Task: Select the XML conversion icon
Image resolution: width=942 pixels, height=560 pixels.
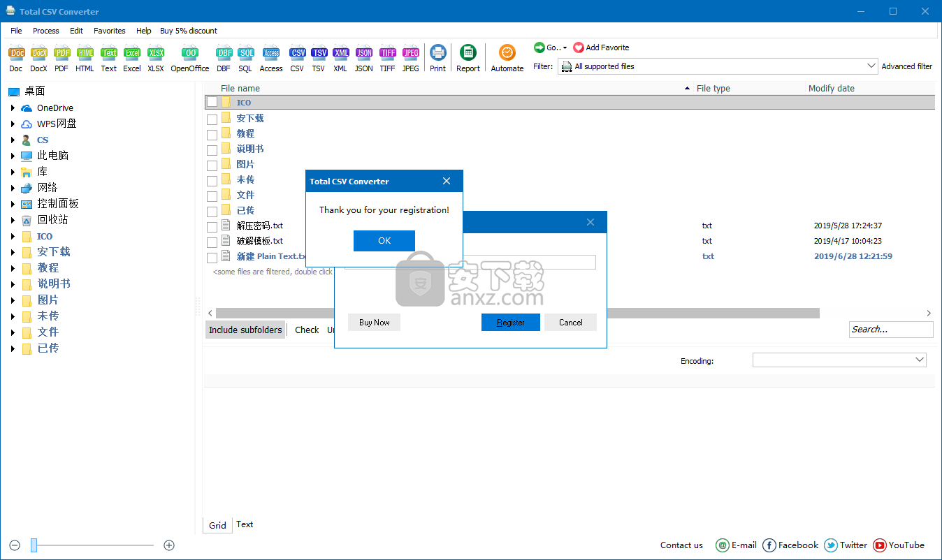Action: (x=340, y=53)
